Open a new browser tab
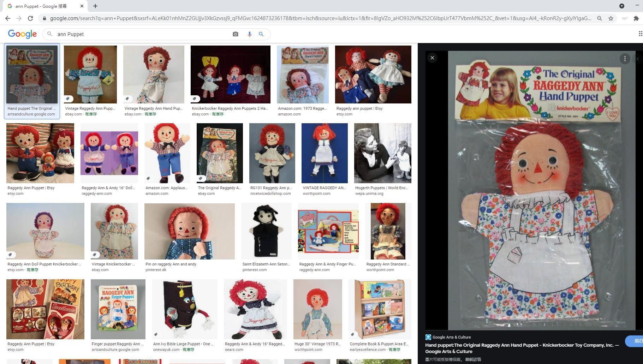The width and height of the screenshot is (643, 364). tap(95, 6)
